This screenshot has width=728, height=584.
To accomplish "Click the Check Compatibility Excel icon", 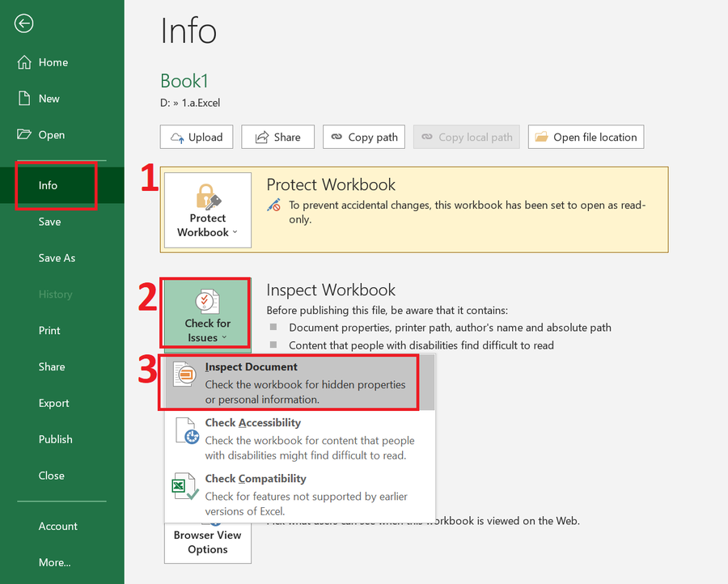I will pyautogui.click(x=184, y=486).
